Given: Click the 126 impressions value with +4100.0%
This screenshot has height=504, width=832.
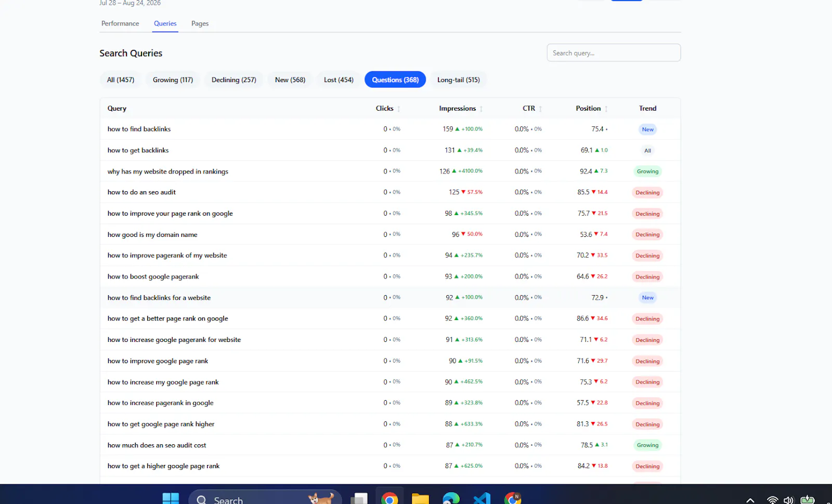Looking at the screenshot, I should (445, 171).
